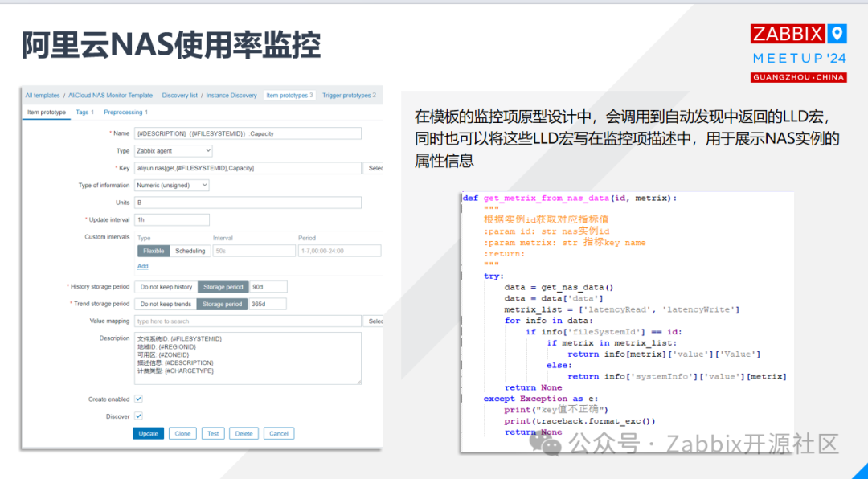
Task: Open AliCloud NAS Monitor Template link
Action: pyautogui.click(x=110, y=96)
